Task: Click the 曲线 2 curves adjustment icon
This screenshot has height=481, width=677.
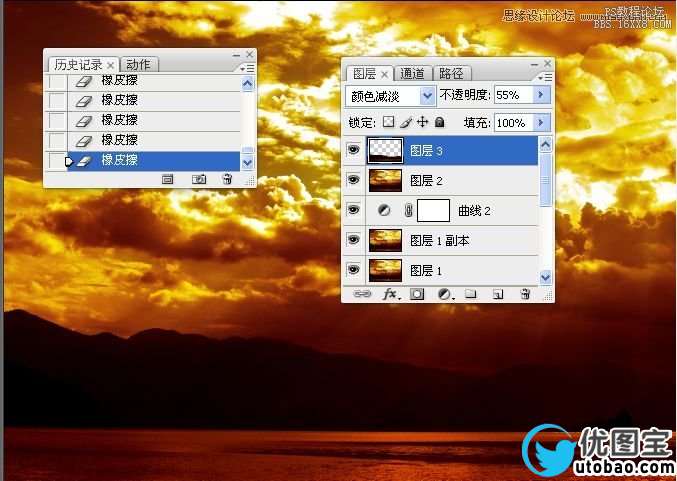Action: pos(384,210)
